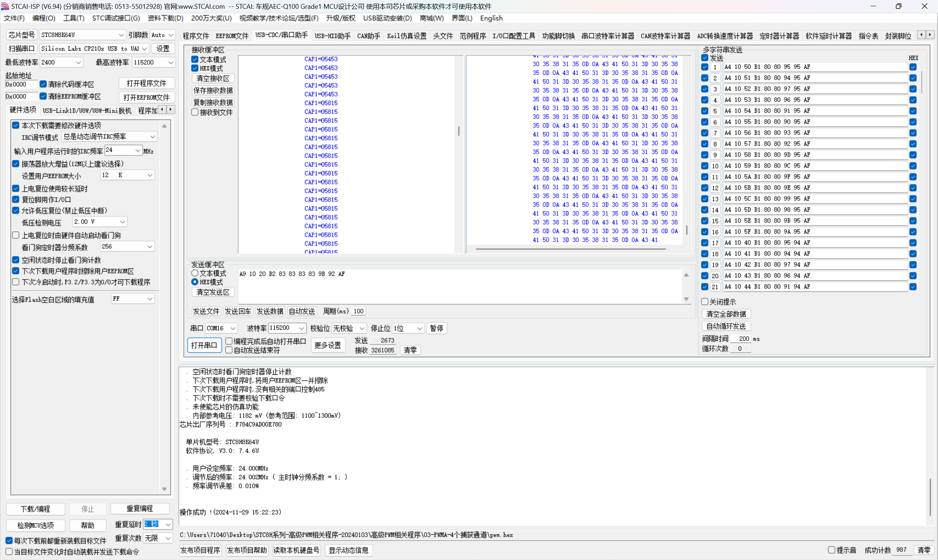Toggle 关闭提示 checkbox
The image size is (938, 560).
[704, 301]
